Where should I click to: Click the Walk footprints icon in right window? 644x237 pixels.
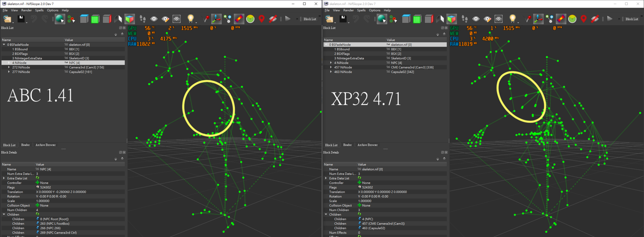coord(465,19)
